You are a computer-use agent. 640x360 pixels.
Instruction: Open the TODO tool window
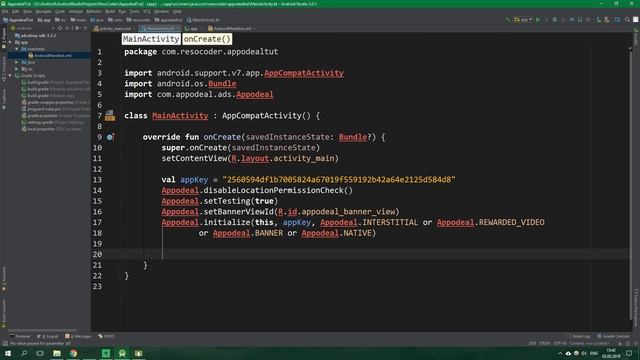(107, 336)
